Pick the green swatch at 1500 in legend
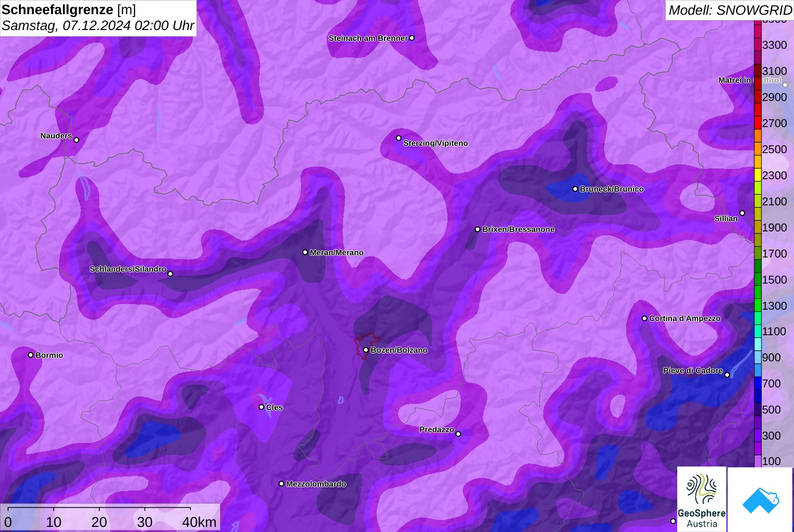The height and width of the screenshot is (532, 794). pyautogui.click(x=758, y=280)
